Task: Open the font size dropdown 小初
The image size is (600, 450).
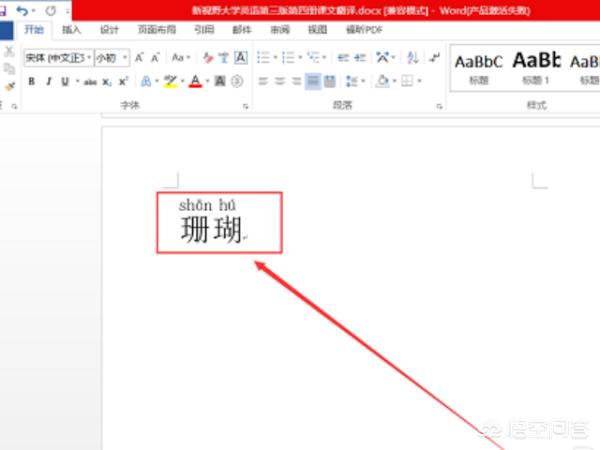Action: (x=110, y=58)
